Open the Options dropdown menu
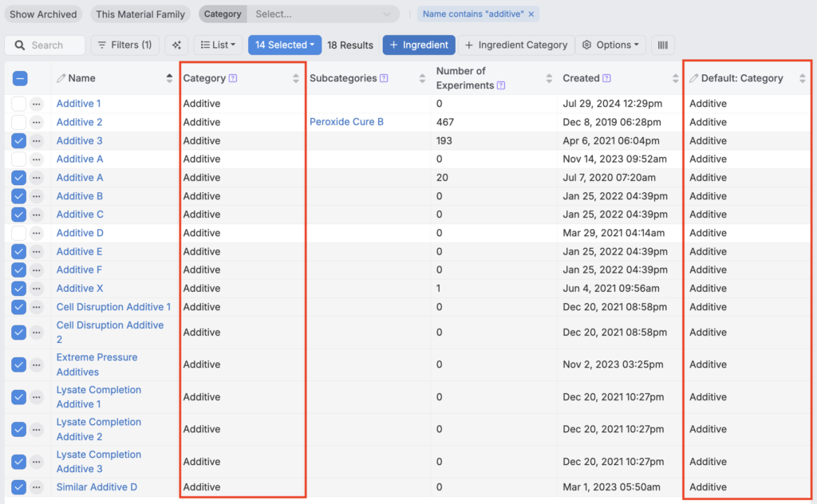The height and width of the screenshot is (504, 817). (611, 45)
